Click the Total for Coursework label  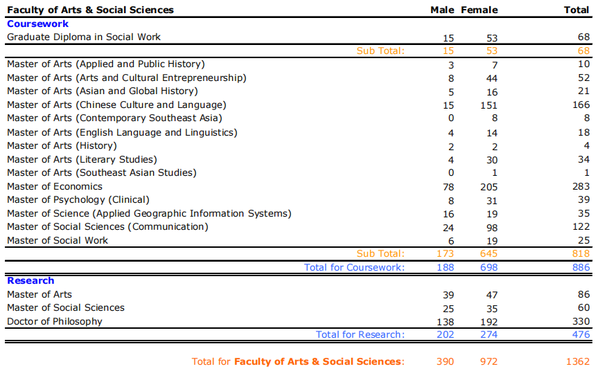(x=354, y=267)
